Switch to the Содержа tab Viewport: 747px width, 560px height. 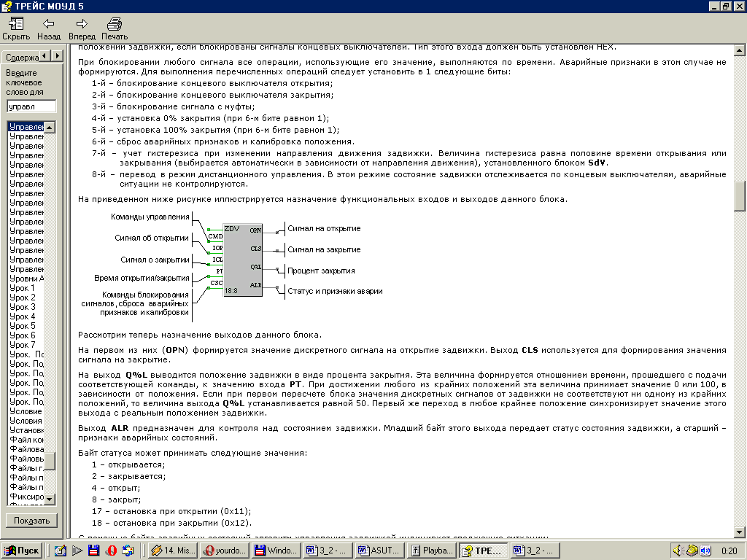coord(21,57)
